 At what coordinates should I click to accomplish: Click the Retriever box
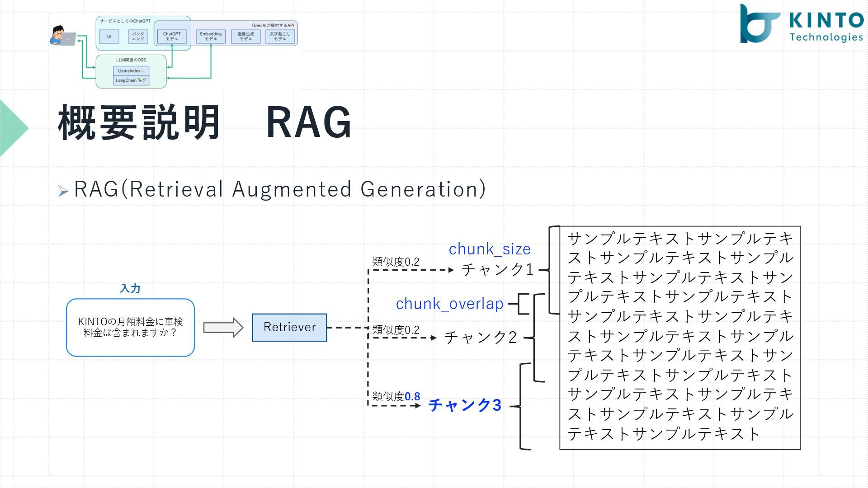[x=289, y=328]
